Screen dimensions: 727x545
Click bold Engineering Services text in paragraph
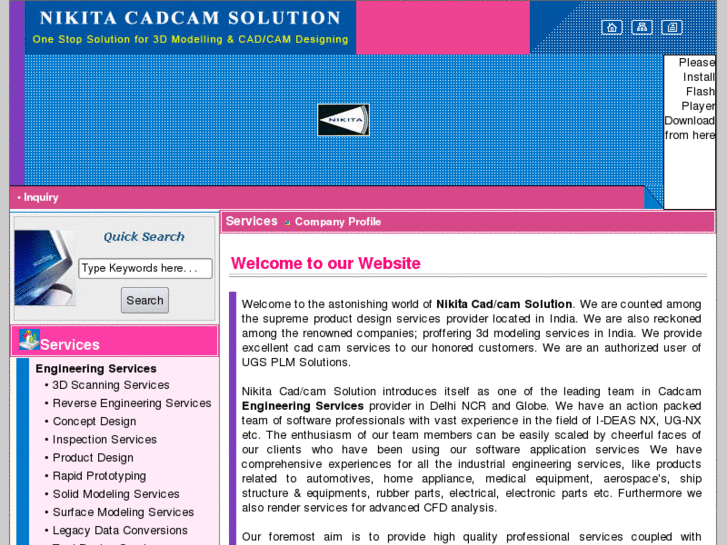302,406
